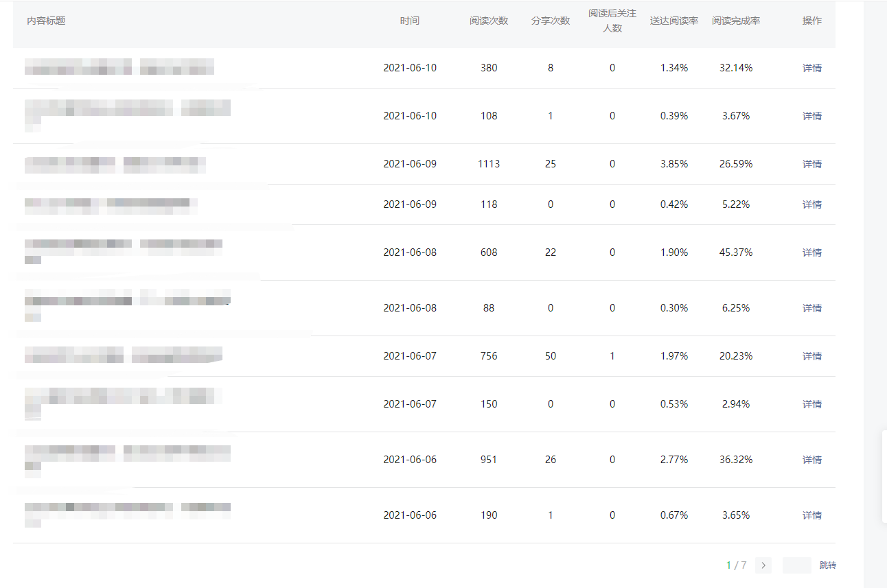Open 详情 for the 951-reads entry

811,460
